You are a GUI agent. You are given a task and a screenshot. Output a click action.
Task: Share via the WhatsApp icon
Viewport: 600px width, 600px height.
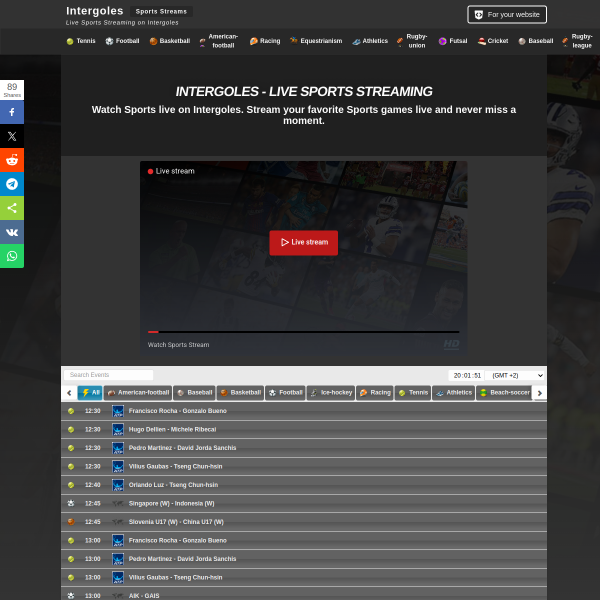[x=12, y=256]
